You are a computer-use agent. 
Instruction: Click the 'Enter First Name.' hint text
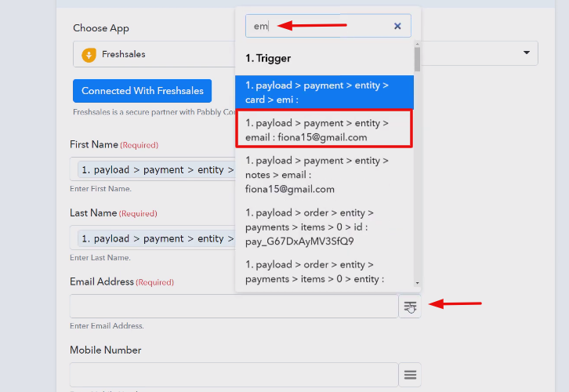click(100, 189)
